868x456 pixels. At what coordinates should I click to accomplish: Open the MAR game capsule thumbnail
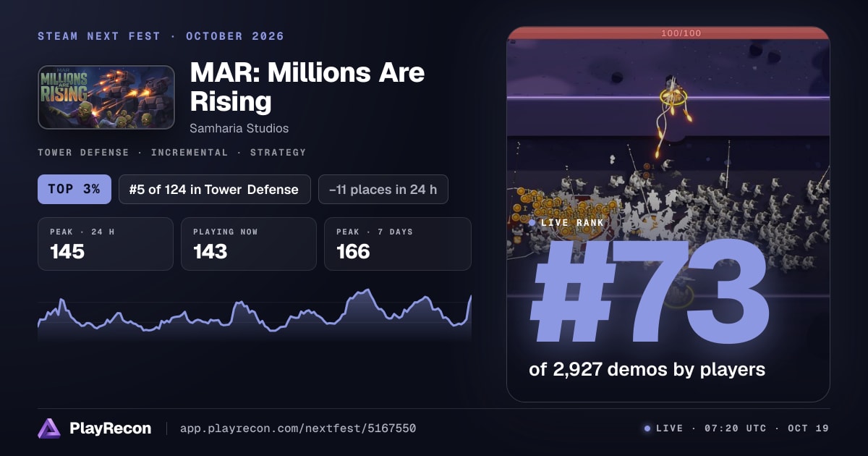[x=106, y=98]
